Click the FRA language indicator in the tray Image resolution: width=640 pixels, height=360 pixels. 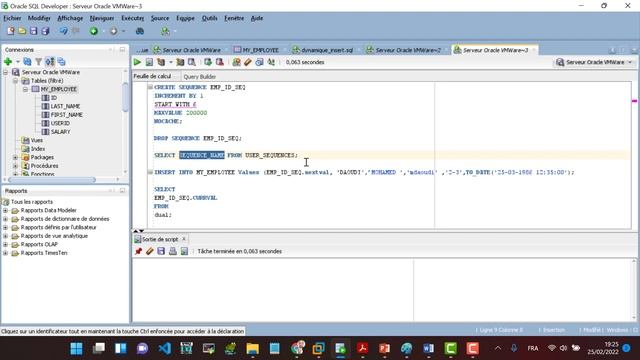(x=532, y=348)
